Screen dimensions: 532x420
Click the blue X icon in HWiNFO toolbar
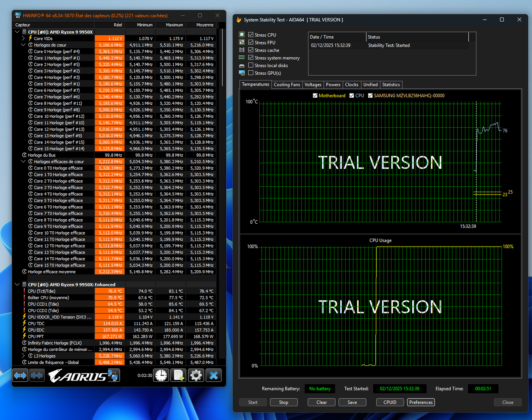point(214,376)
